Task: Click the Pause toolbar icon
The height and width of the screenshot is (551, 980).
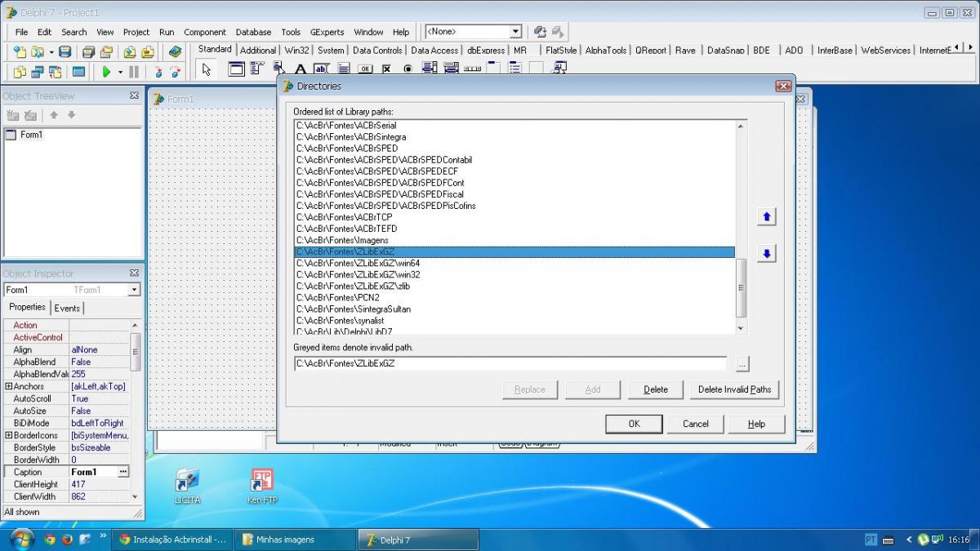Action: 134,72
